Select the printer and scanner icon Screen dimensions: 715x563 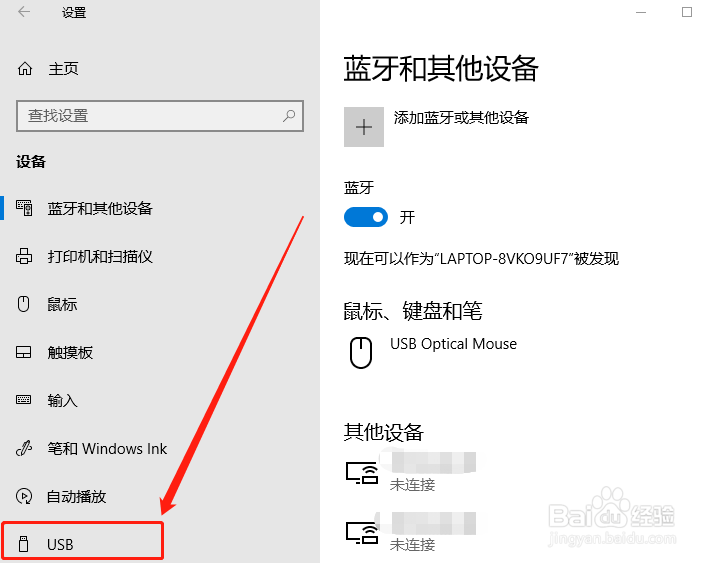coord(24,256)
